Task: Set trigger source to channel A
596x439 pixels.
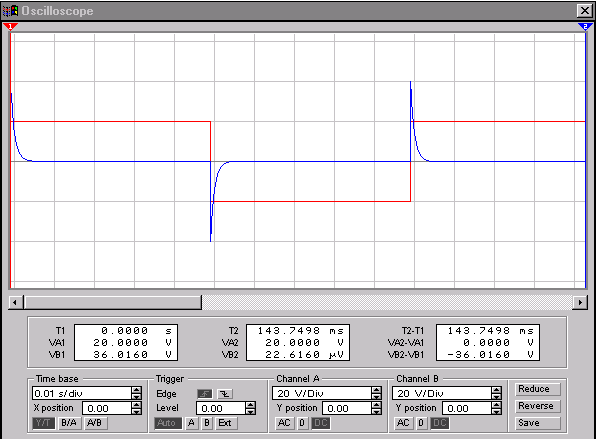Action: point(191,423)
